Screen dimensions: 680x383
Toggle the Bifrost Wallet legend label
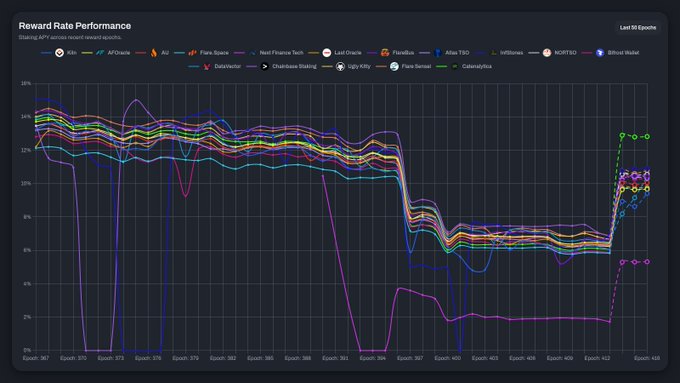[623, 52]
